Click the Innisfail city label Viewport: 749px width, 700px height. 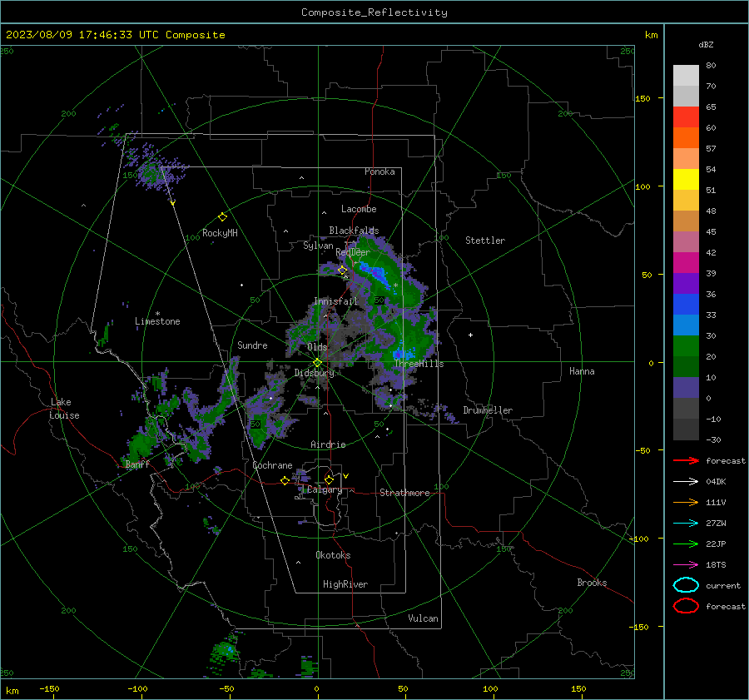pyautogui.click(x=336, y=301)
